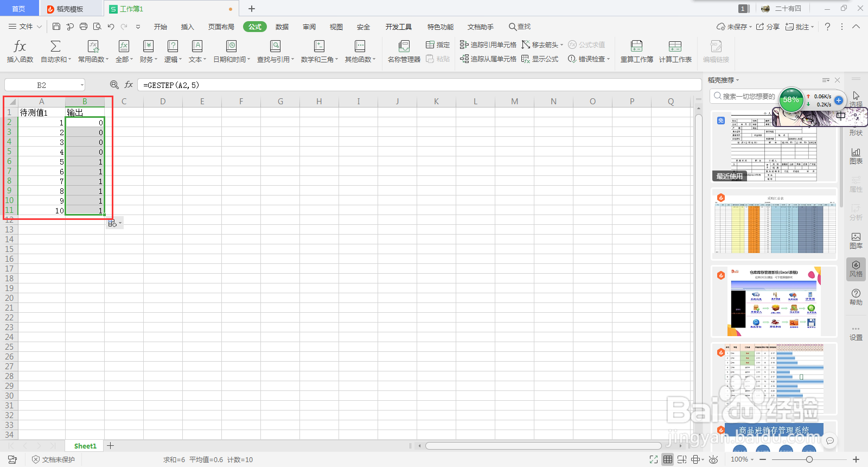Add a new sheet with the plus button

click(x=111, y=446)
